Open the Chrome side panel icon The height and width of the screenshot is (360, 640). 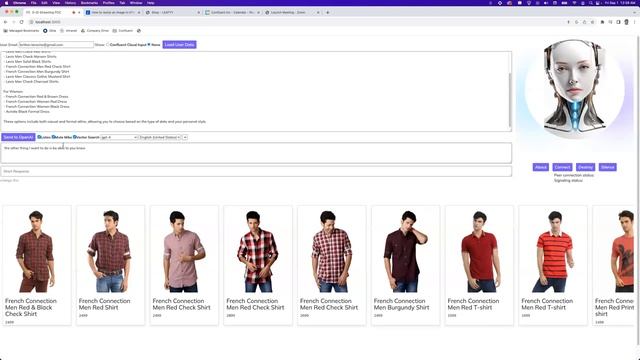coord(618,22)
